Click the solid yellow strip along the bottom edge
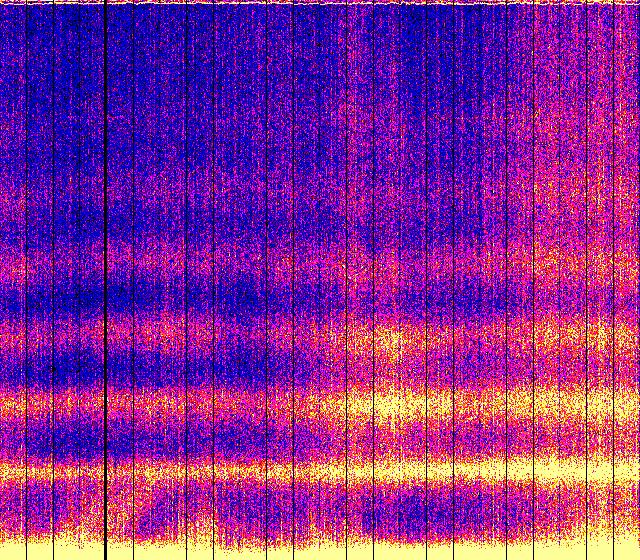This screenshot has width=640, height=560. pos(320,551)
